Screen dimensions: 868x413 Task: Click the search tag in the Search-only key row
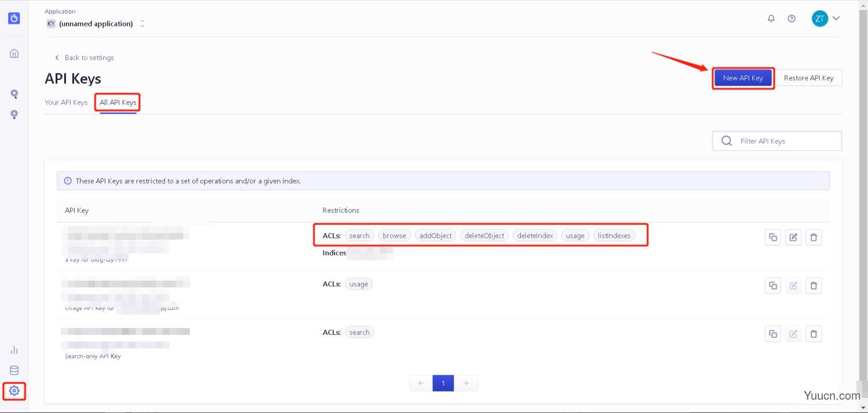coord(359,333)
